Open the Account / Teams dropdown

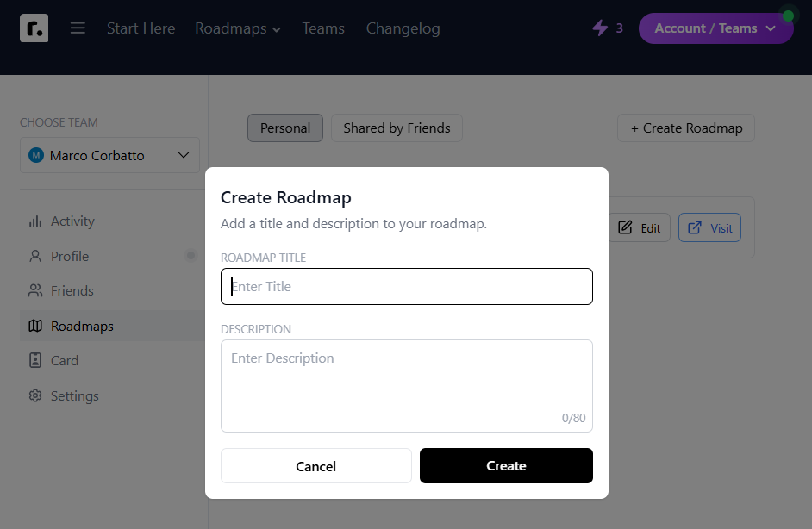coord(715,28)
